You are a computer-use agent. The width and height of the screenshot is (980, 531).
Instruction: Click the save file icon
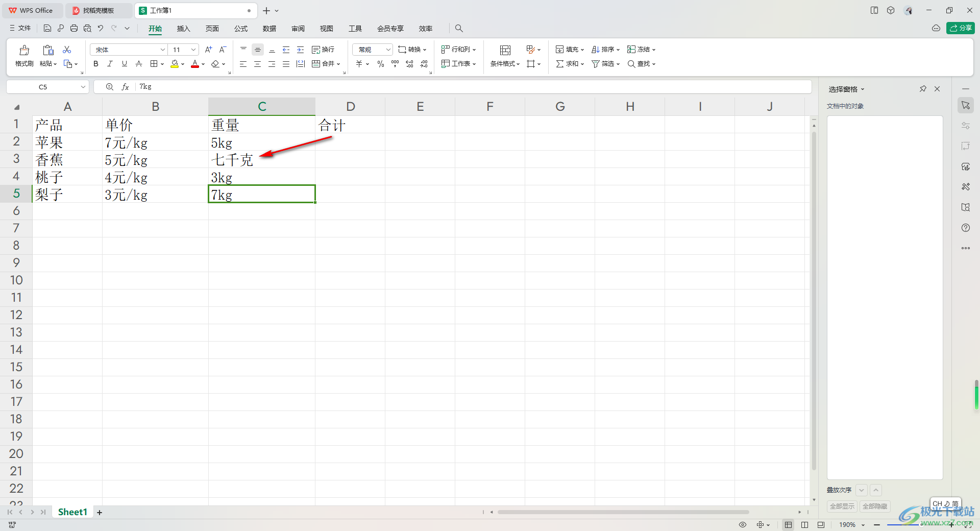point(47,28)
